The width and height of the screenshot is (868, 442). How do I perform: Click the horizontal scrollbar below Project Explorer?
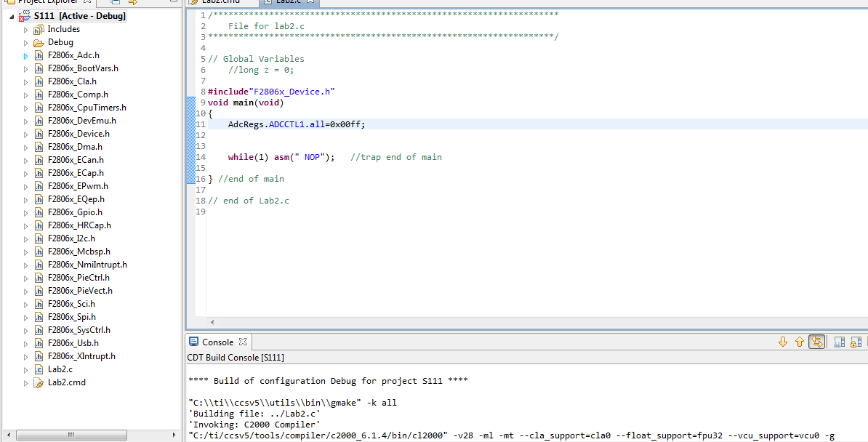coord(73,433)
